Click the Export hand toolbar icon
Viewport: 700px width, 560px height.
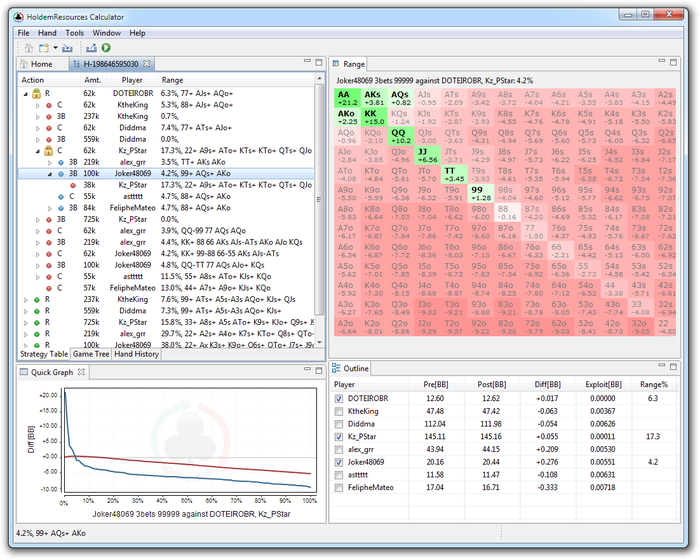pos(91,48)
